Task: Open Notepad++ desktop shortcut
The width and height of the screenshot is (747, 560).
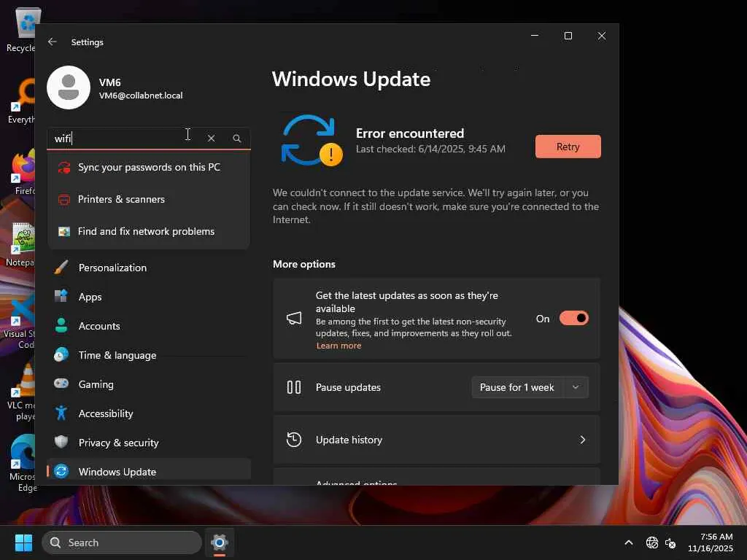Action: tap(21, 244)
